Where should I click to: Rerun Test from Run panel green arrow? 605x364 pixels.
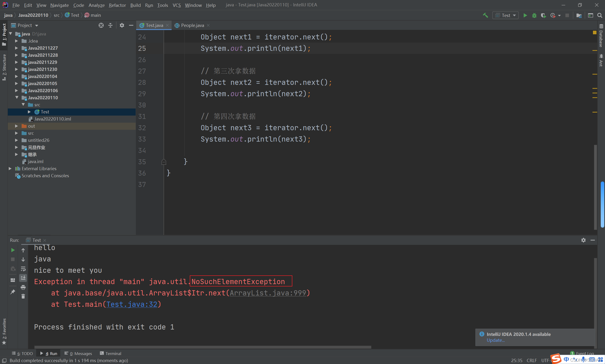(x=13, y=250)
